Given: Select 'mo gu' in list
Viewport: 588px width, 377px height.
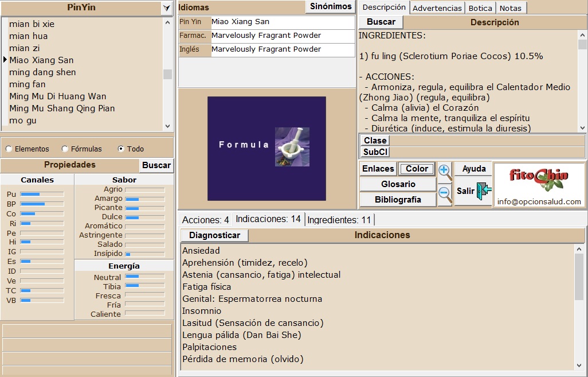Looking at the screenshot, I should click(22, 121).
